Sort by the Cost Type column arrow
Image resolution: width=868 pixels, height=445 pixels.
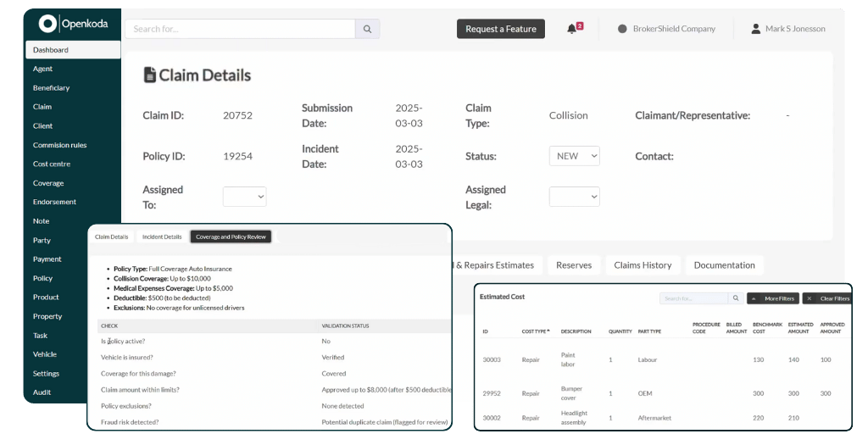[x=548, y=331]
